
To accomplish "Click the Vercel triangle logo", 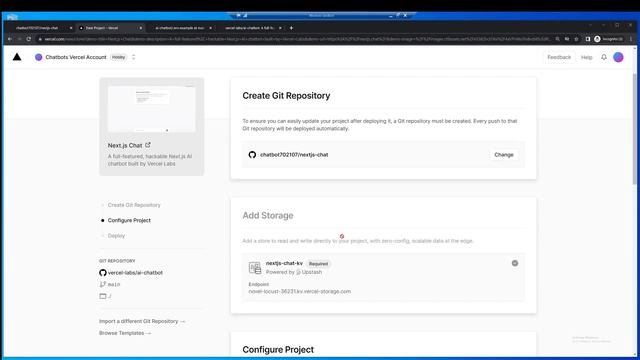I will [x=17, y=57].
